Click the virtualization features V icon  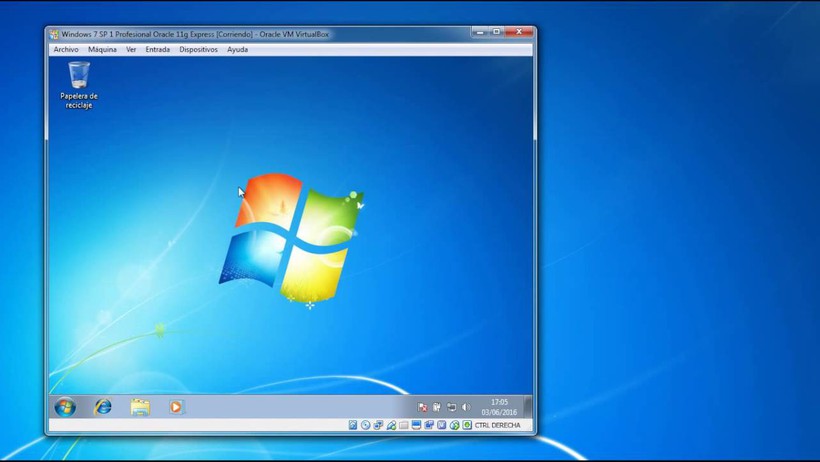coord(441,425)
